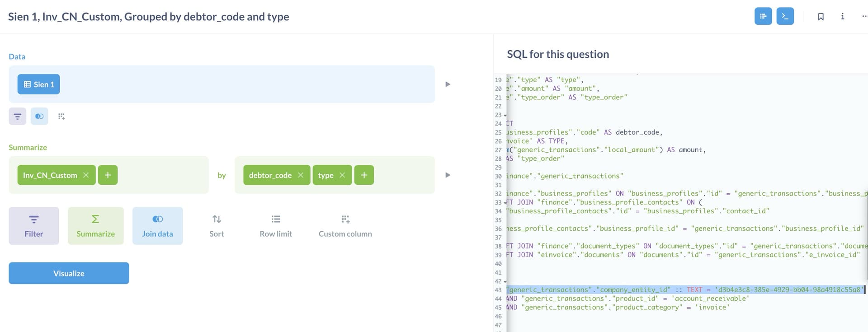This screenshot has height=332, width=868.
Task: Toggle the SQL preview panel button
Action: (x=785, y=16)
